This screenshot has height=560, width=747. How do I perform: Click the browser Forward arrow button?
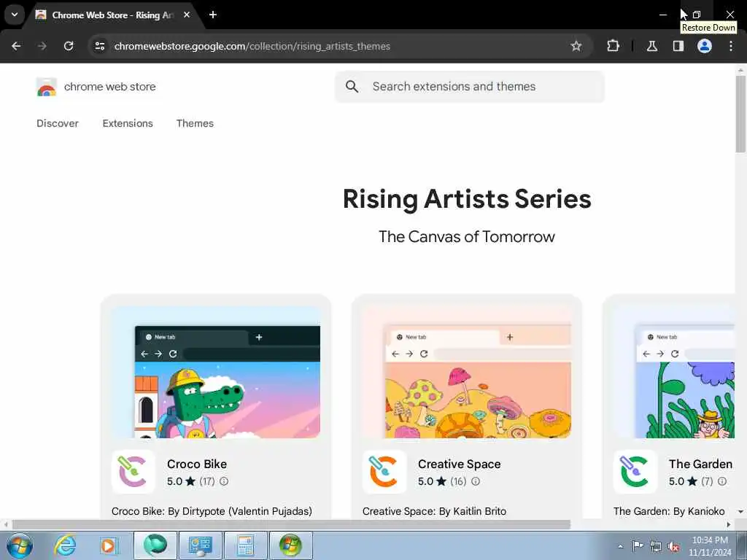42,46
